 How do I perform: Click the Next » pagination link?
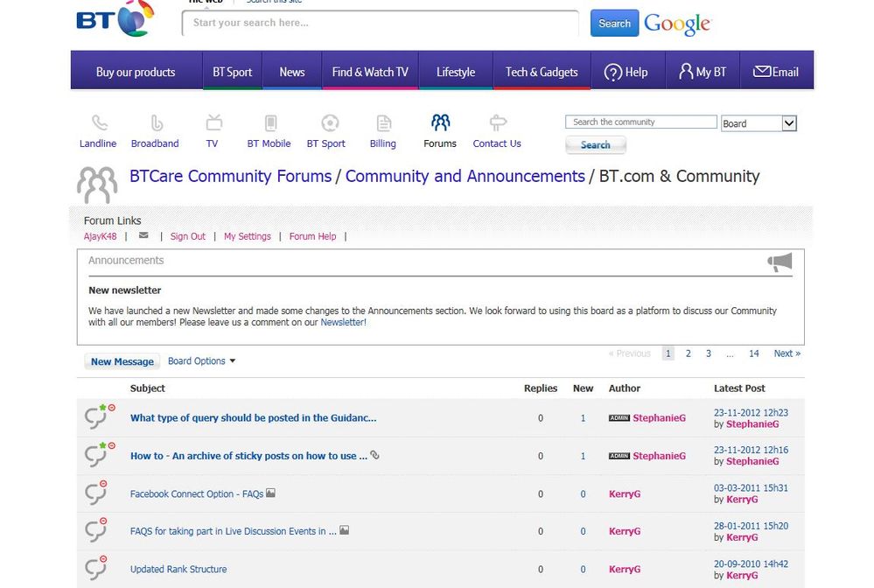[x=787, y=353]
